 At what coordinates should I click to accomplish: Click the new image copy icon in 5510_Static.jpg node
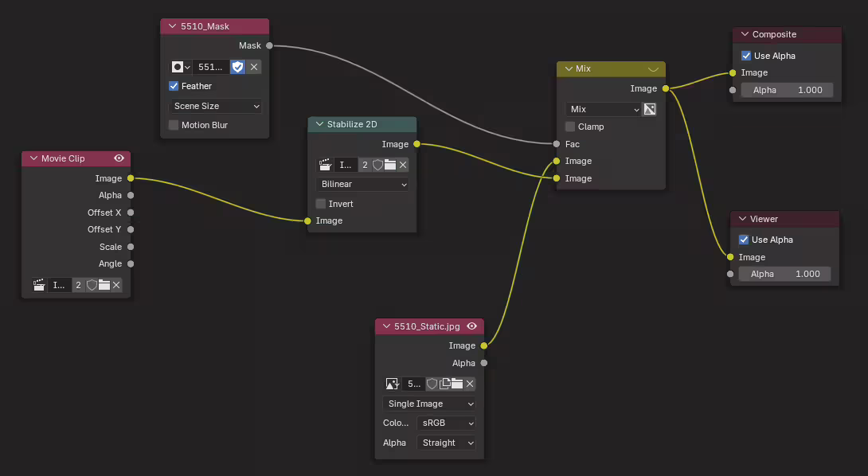(444, 384)
